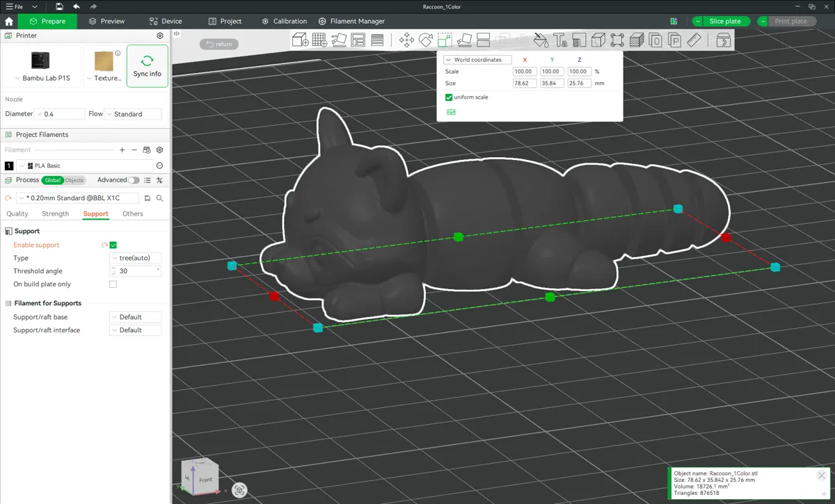Screen dimensions: 835x504
Task: Click the Arrange all objects icon
Action: pyautogui.click(x=358, y=40)
